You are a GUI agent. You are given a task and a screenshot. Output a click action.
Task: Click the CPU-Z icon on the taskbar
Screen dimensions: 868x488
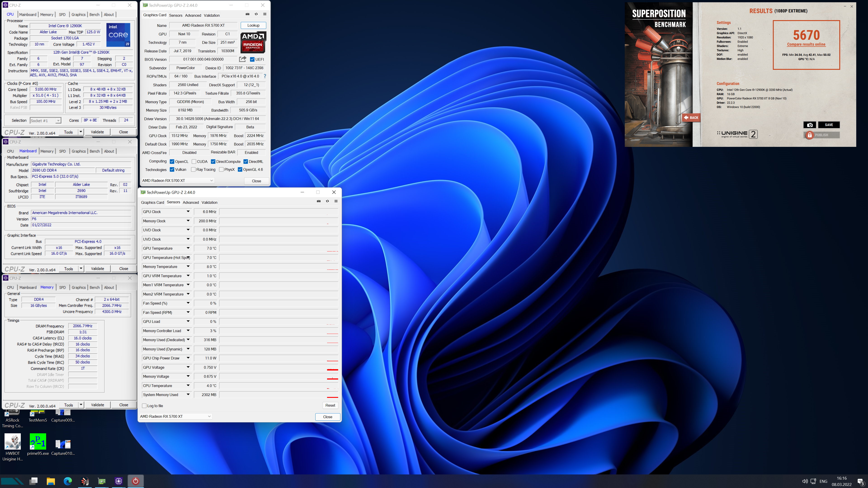(x=119, y=481)
